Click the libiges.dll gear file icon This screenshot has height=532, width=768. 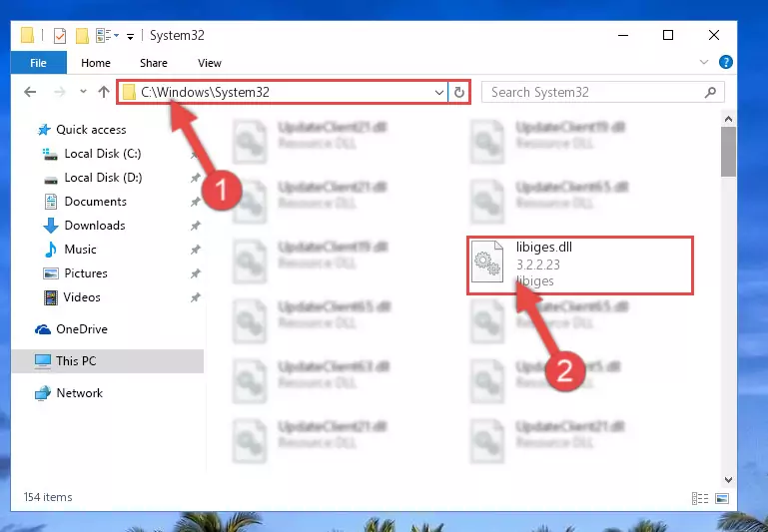tap(486, 263)
